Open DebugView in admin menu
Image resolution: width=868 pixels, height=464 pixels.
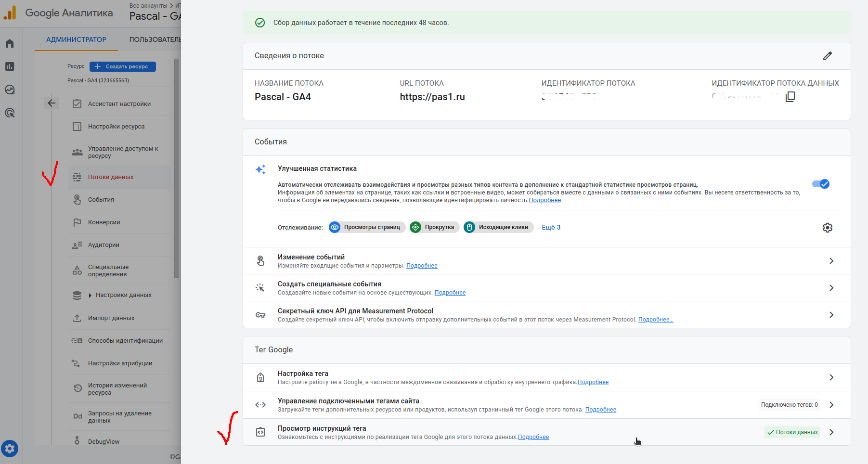pos(104,441)
